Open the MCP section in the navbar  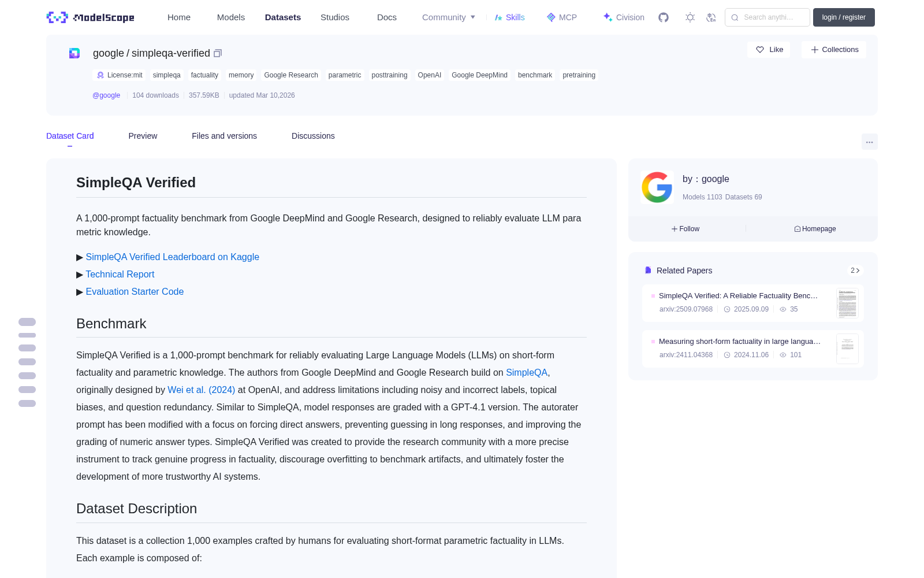(x=562, y=17)
